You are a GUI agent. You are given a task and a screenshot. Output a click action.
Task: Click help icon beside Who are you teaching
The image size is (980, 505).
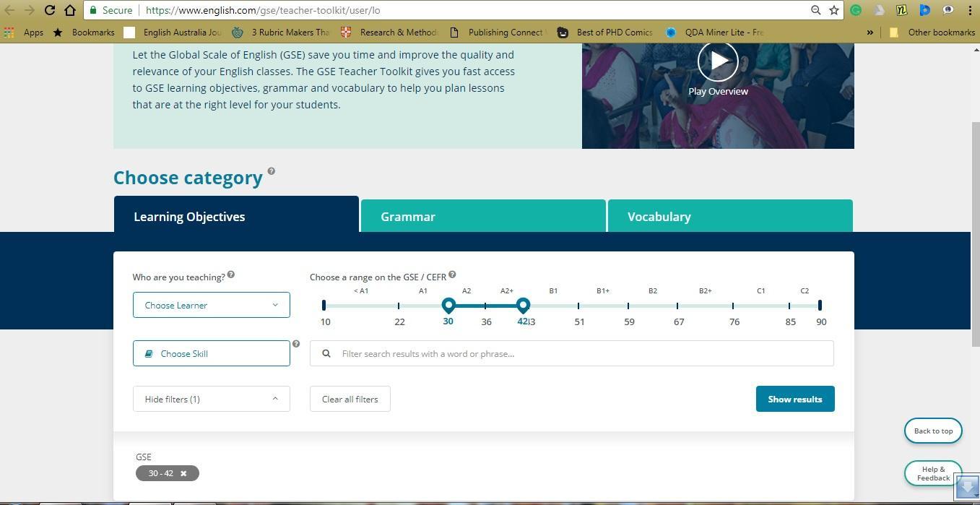[231, 275]
